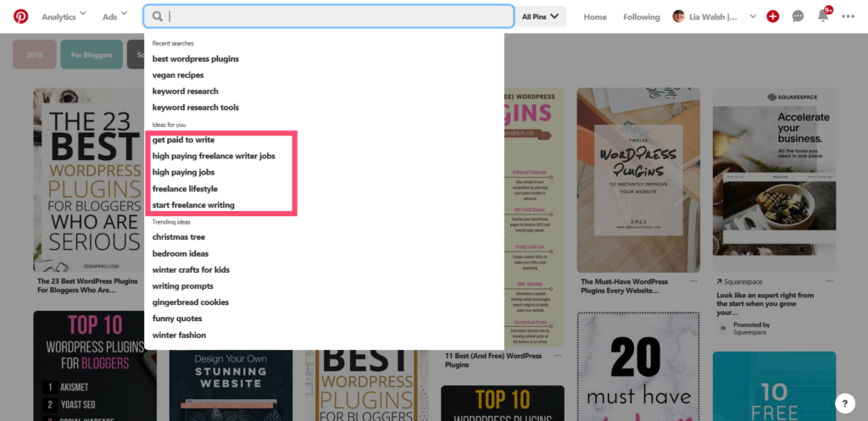
Task: Select recent search 'vegan recipes'
Action: pos(178,75)
